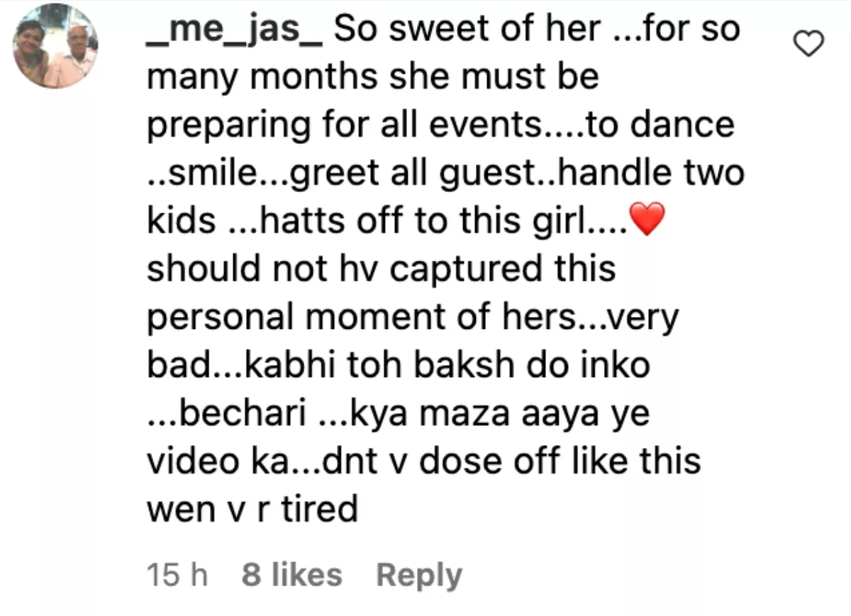Click the 15 h timestamp

click(177, 575)
